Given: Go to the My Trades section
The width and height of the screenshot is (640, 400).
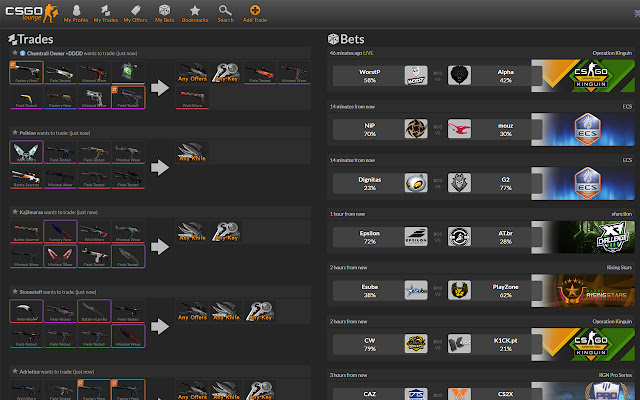Looking at the screenshot, I should (x=105, y=12).
